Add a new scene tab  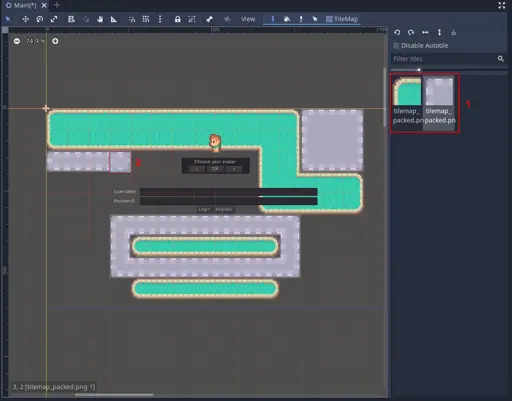(57, 5)
